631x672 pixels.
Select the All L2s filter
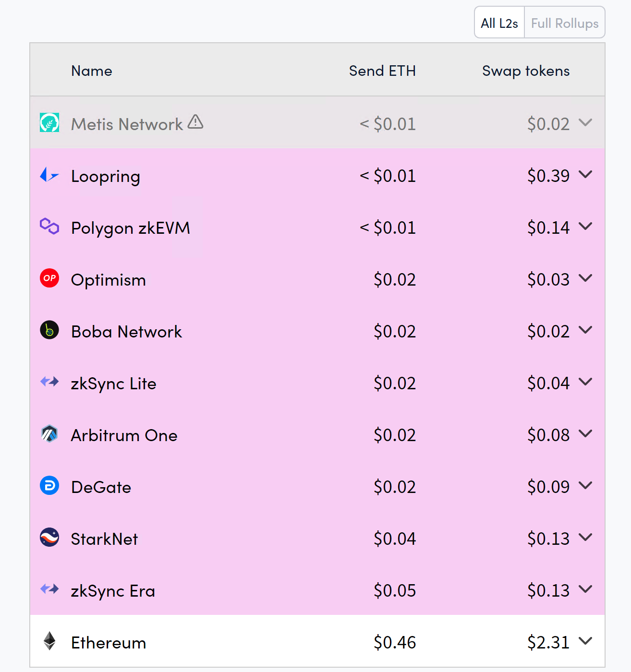(499, 23)
